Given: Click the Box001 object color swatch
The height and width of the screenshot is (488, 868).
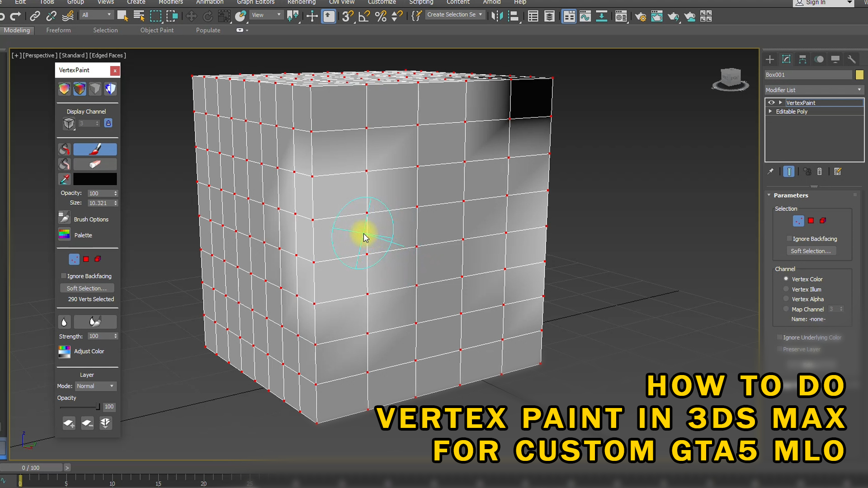Looking at the screenshot, I should tap(860, 75).
